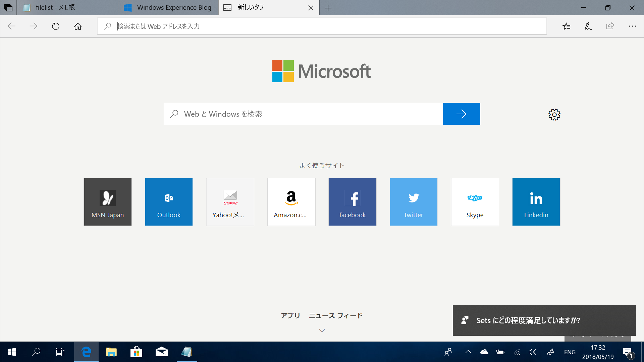Add notes with the pen icon

point(588,26)
